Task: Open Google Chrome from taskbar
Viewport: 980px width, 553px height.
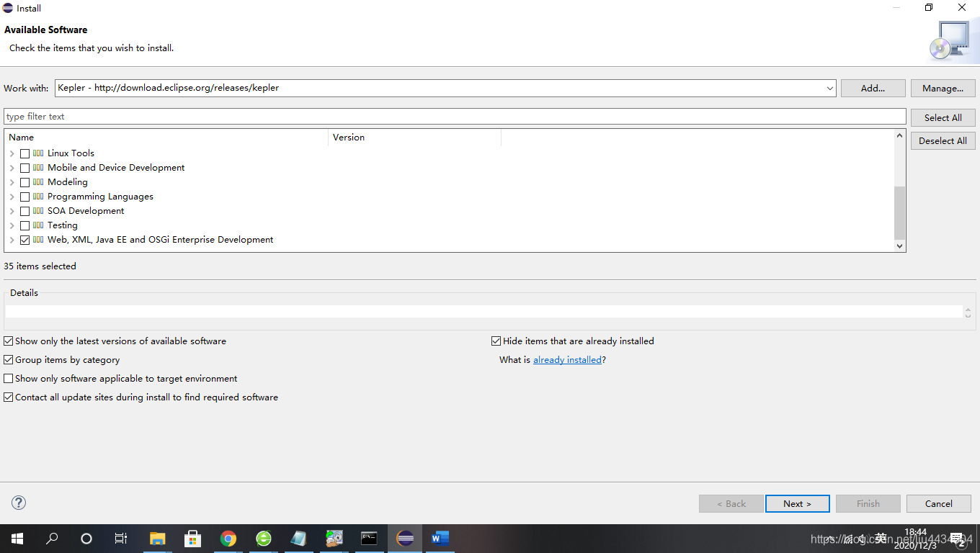Action: tap(228, 538)
